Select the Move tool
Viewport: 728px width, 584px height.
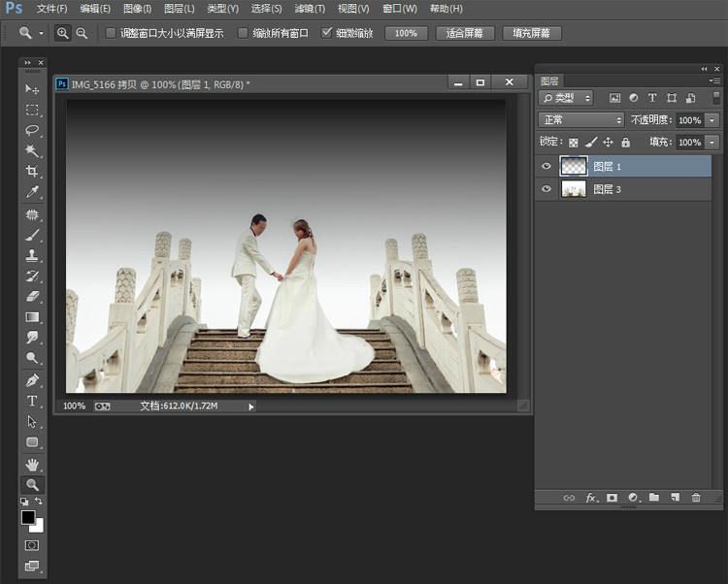coord(32,89)
